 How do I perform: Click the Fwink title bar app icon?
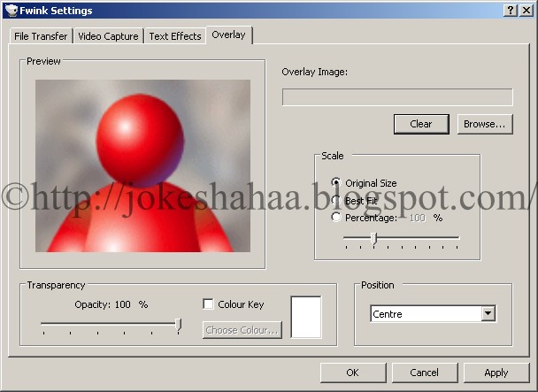tap(11, 11)
